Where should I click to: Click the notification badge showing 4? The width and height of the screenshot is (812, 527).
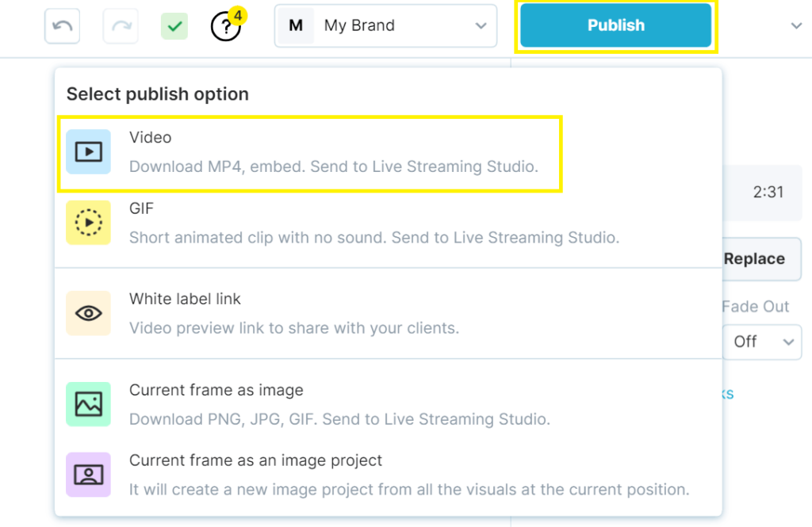click(x=237, y=13)
